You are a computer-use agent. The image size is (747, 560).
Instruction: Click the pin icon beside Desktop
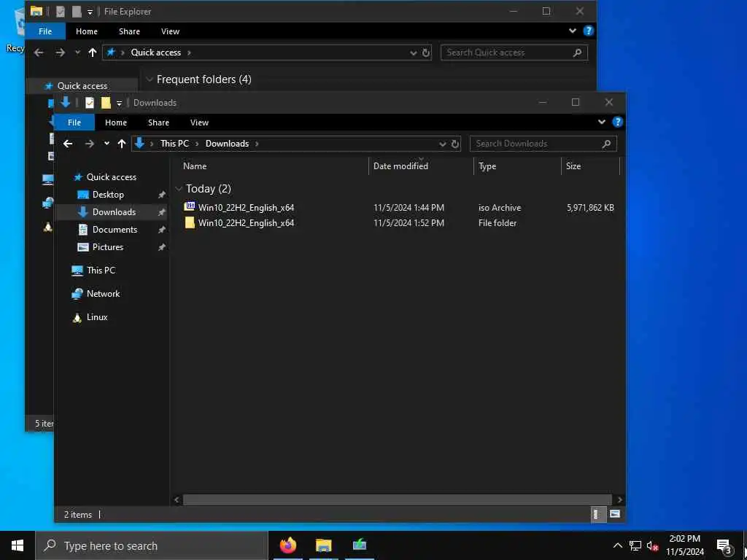(x=161, y=195)
